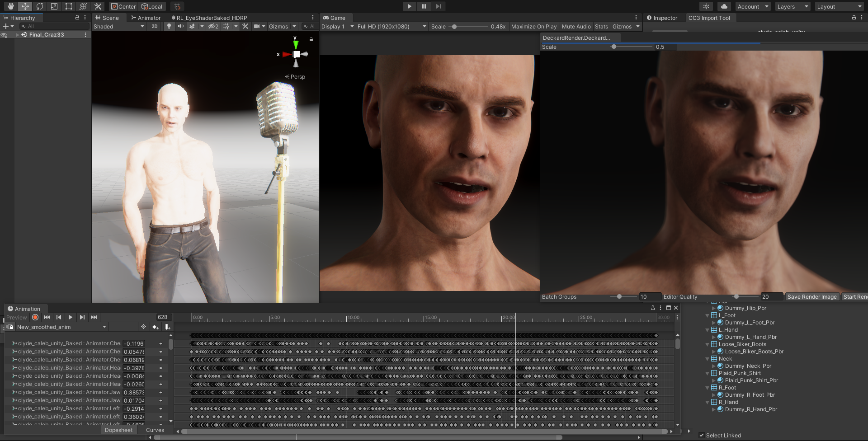Enable animation recording mode
Screen dimensions: 868x441
point(35,317)
